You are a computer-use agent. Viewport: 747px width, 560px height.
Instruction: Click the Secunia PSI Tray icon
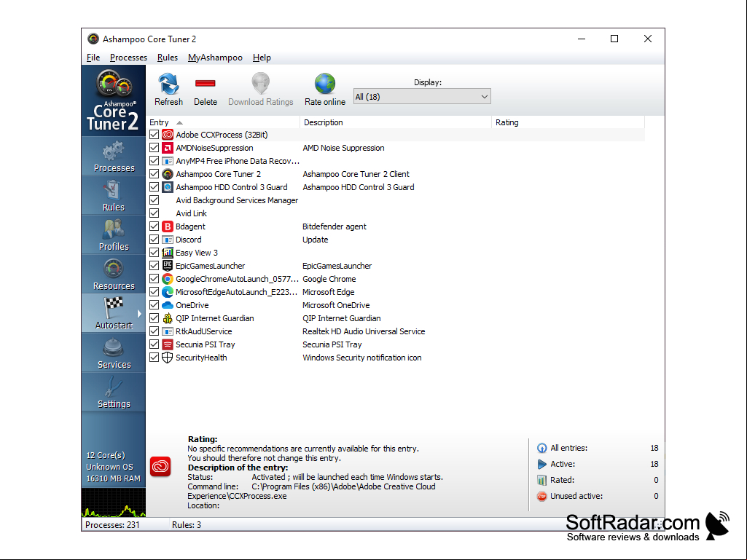tap(167, 344)
